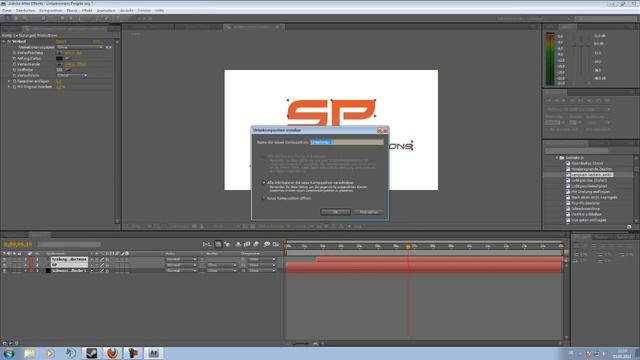This screenshot has width=640, height=360.
Task: Open the Ebene menu
Action: tap(72, 10)
